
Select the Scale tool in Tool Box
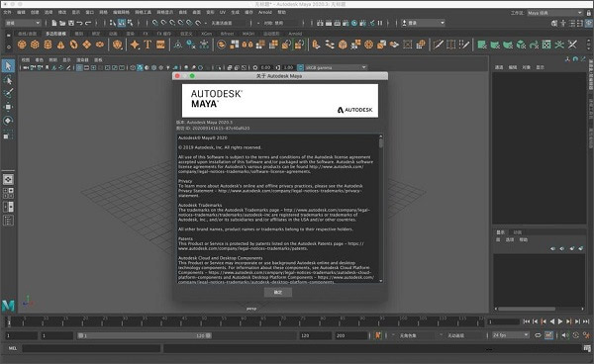point(8,135)
